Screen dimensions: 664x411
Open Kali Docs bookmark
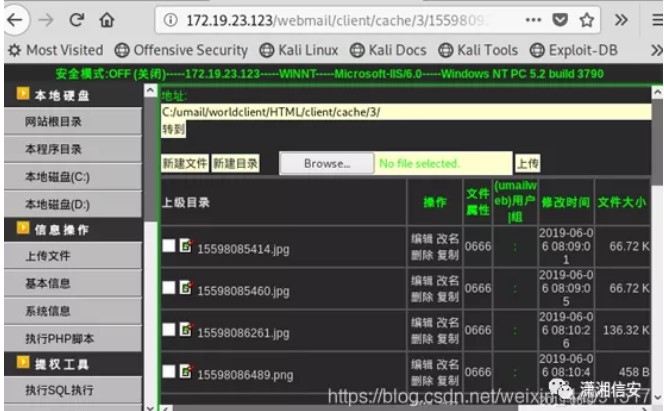pyautogui.click(x=388, y=50)
